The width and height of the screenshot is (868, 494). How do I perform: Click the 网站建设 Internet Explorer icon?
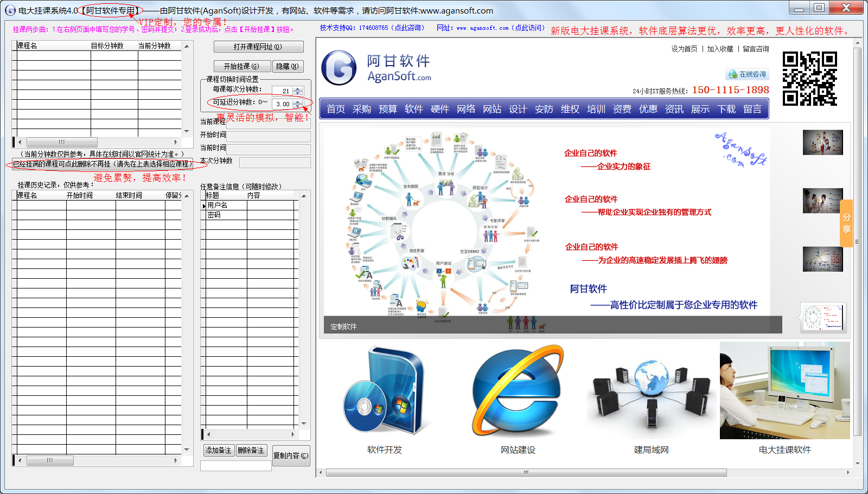click(x=518, y=390)
